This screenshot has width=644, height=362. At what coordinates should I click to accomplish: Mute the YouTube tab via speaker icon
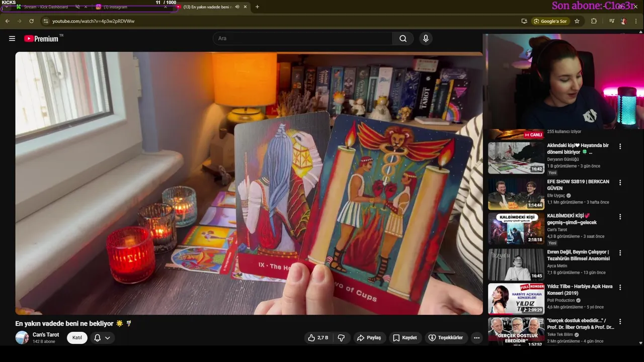(x=237, y=7)
